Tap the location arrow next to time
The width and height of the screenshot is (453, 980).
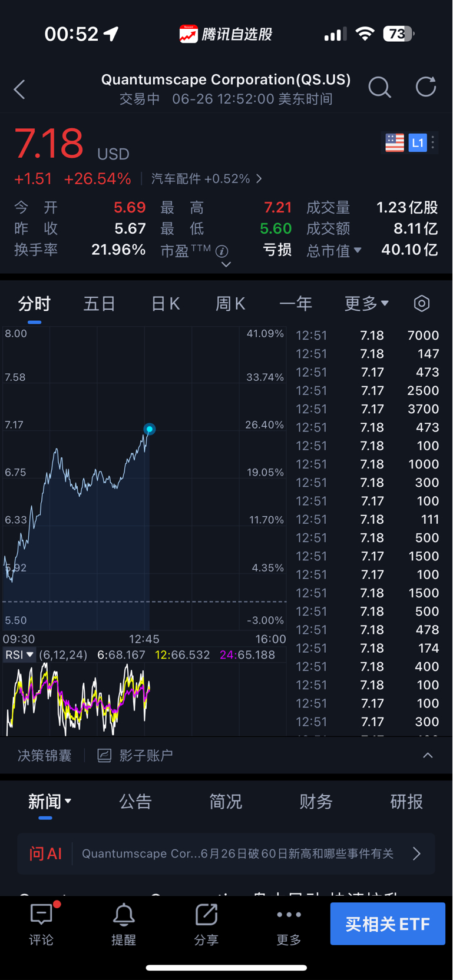(x=111, y=34)
